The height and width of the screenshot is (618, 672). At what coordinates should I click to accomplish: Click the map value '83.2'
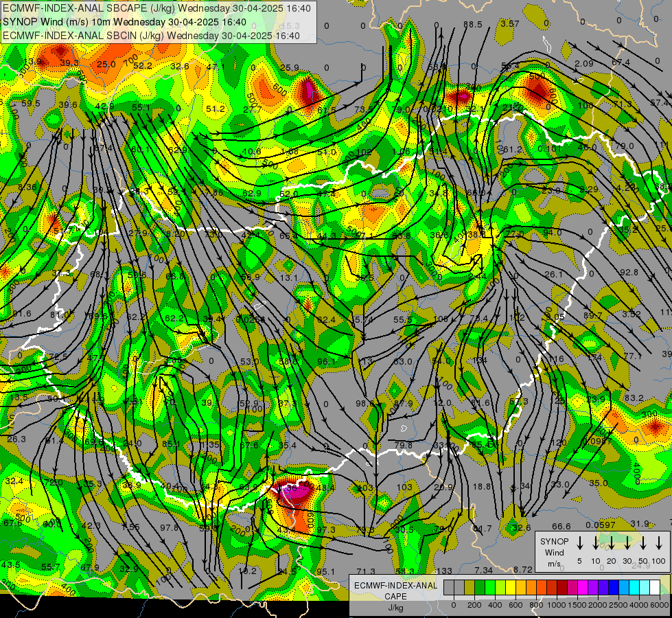pos(634,398)
